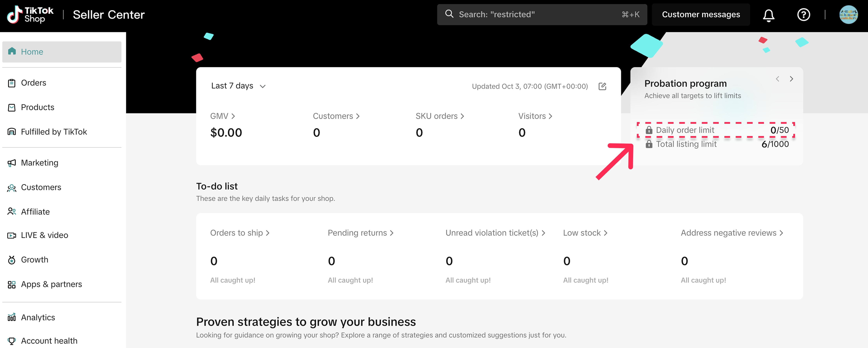Open Orders in the sidebar
Viewport: 868px width, 348px height.
coord(33,83)
